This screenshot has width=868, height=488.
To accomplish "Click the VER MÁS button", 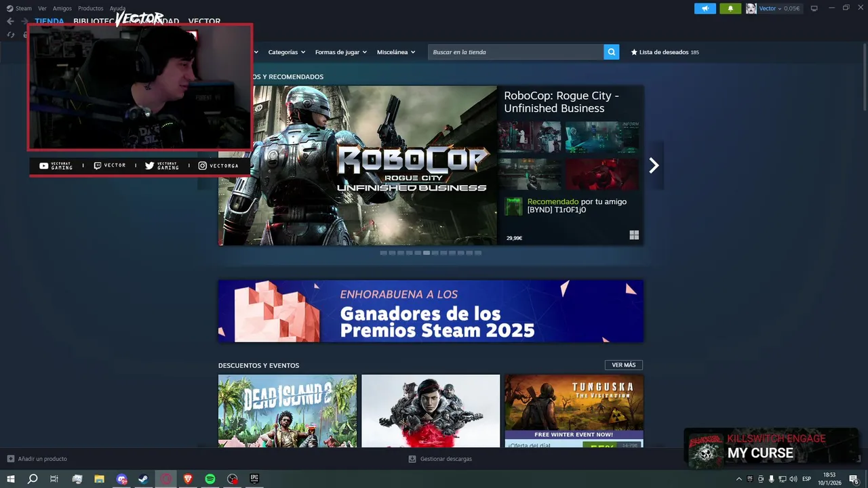I will (x=624, y=365).
